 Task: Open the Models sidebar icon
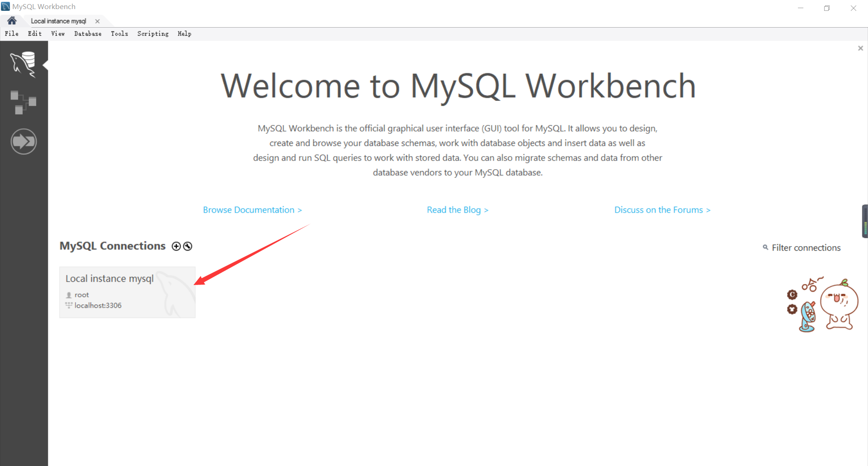(24, 102)
